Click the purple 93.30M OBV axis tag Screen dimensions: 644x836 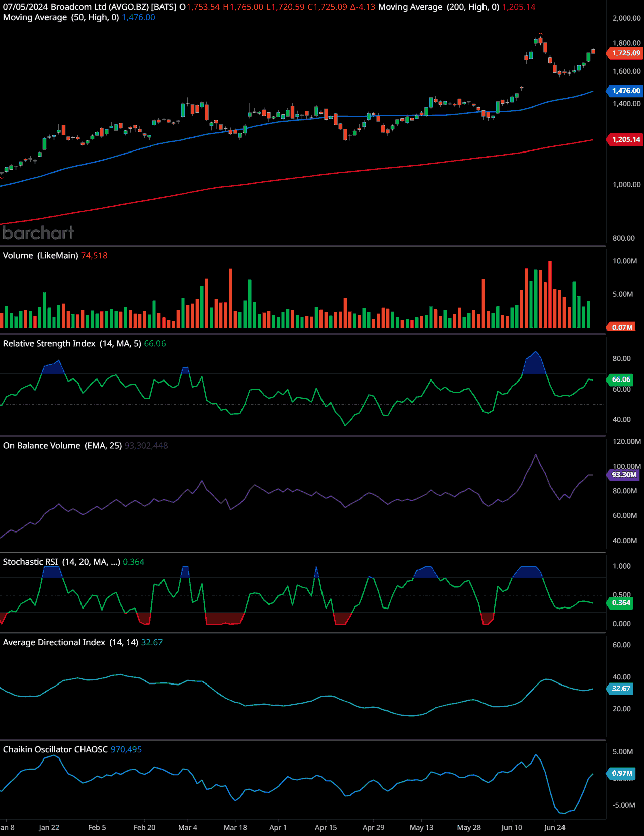pyautogui.click(x=623, y=475)
